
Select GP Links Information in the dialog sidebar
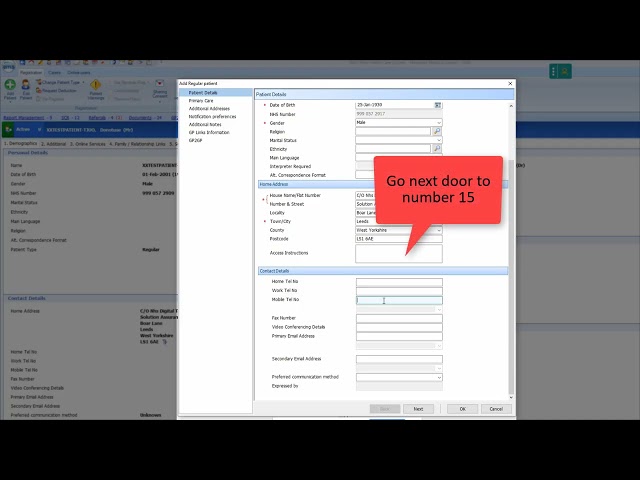209,132
